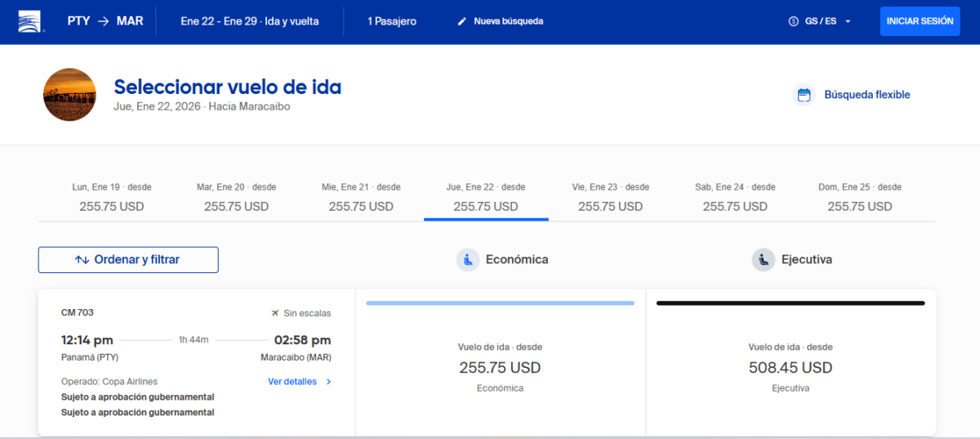Click the INICIAR SESIÓN button
The image size is (980, 439).
click(920, 21)
